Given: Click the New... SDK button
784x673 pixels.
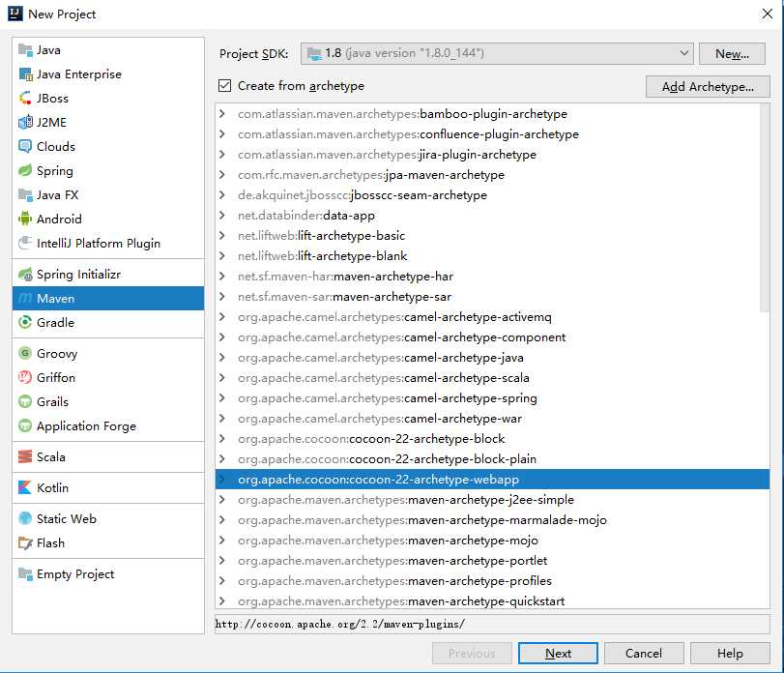Looking at the screenshot, I should pos(732,53).
